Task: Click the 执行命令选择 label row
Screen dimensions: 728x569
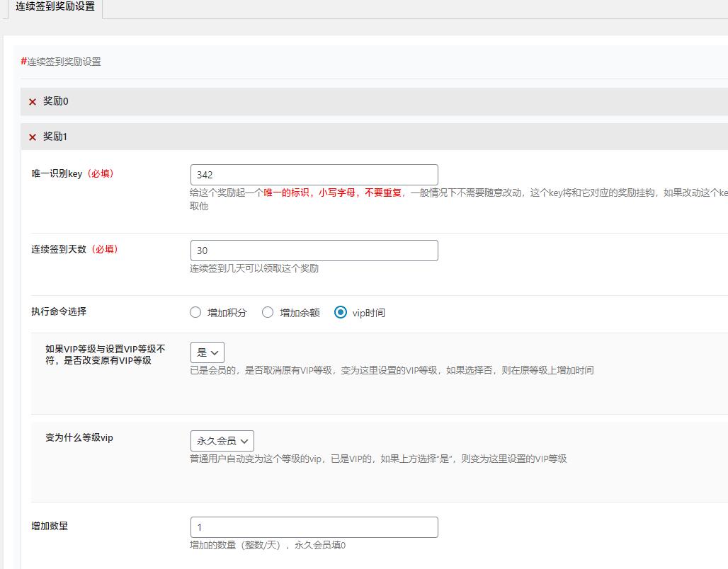Action: pos(59,312)
